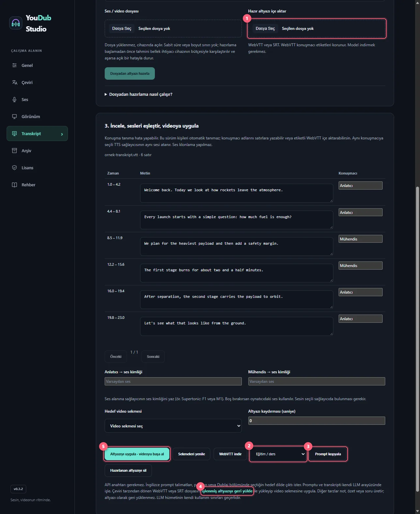Go to the Çeviri section
Viewport: 420px width, 514px height.
(x=37, y=82)
